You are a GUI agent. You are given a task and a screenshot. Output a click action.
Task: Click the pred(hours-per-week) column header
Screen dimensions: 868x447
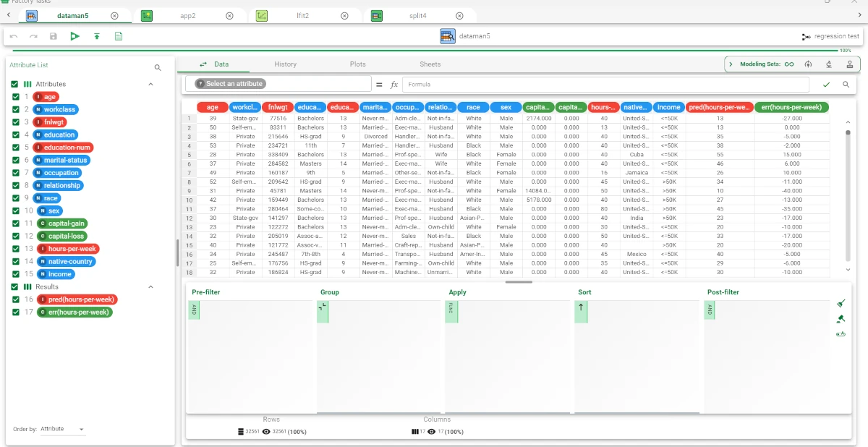coord(719,107)
